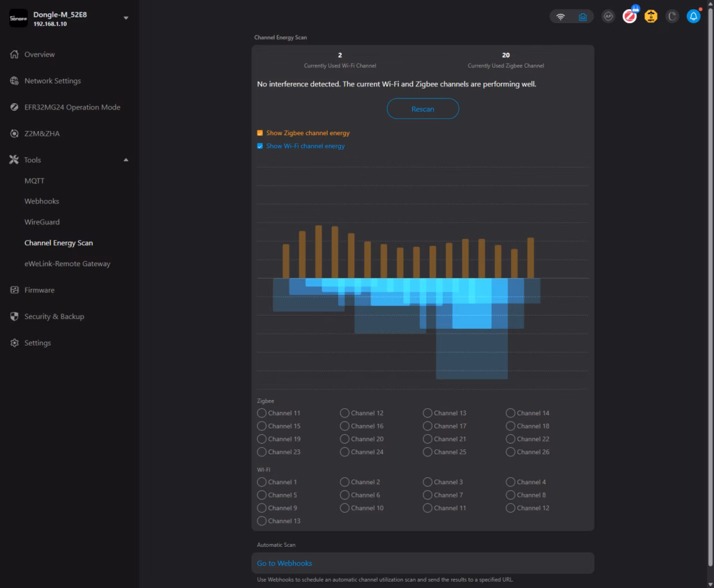Go to Network Settings
This screenshot has width=714, height=588.
(52, 81)
